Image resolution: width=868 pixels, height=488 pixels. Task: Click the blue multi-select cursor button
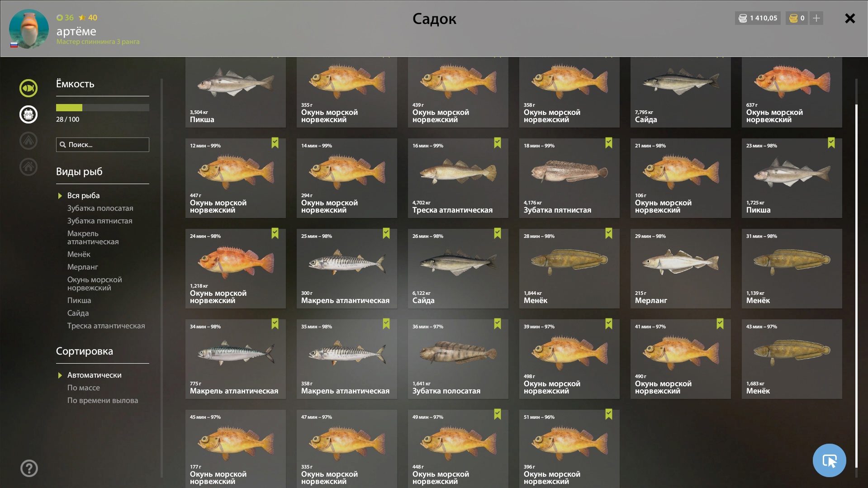pyautogui.click(x=829, y=460)
